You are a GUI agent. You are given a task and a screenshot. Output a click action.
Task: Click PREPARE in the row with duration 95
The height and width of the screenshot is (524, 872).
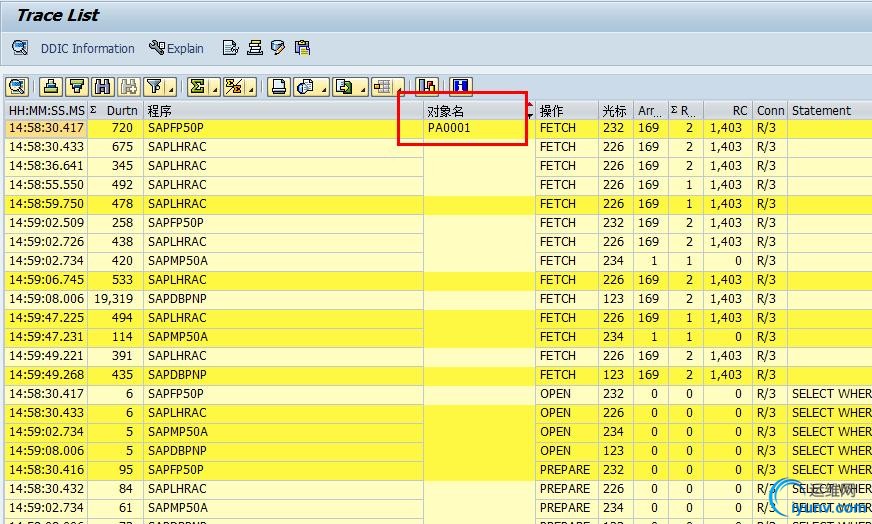564,469
